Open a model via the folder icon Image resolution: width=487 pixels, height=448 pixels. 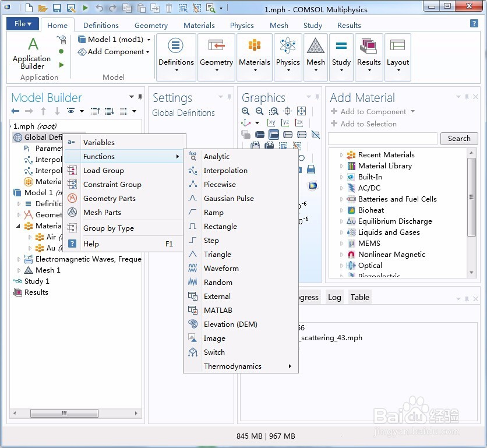(x=43, y=8)
